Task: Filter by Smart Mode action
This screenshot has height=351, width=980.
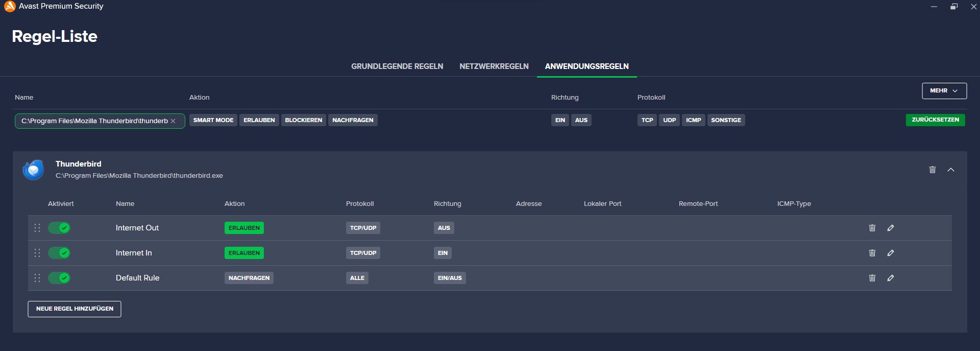Action: (x=213, y=120)
